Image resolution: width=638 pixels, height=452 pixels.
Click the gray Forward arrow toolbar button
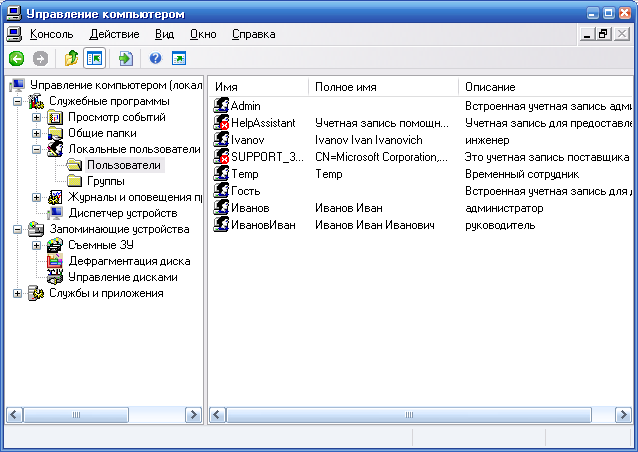(x=40, y=59)
